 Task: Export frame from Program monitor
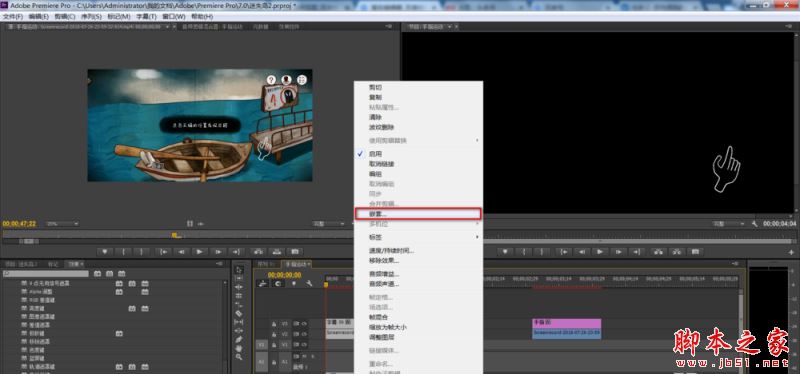(x=695, y=252)
